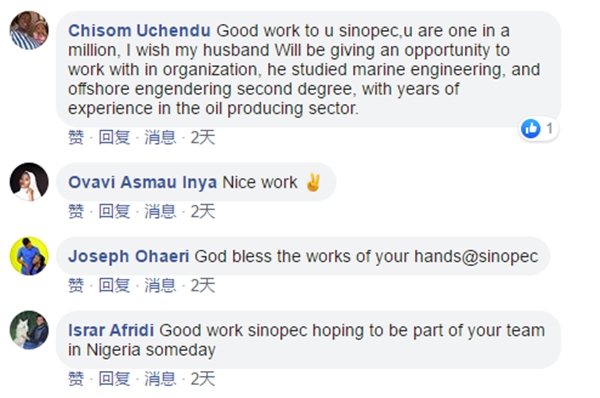Screen dimensions: 600x398
Task: Message Chisom Uchendu using 消息
Action: (x=160, y=137)
